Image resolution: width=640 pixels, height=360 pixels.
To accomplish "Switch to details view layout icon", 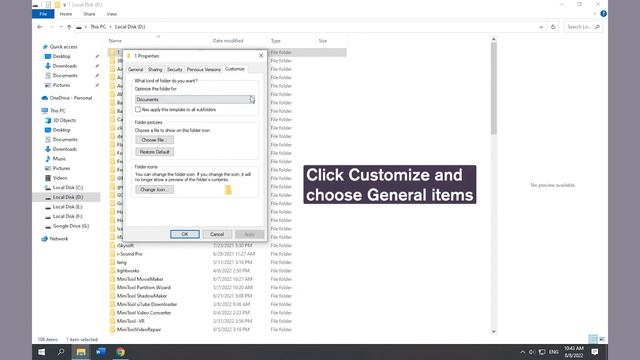I will pyautogui.click(x=593, y=339).
